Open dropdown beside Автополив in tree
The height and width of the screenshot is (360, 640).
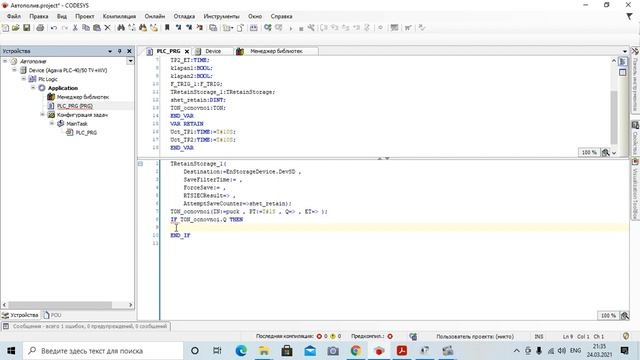130,61
